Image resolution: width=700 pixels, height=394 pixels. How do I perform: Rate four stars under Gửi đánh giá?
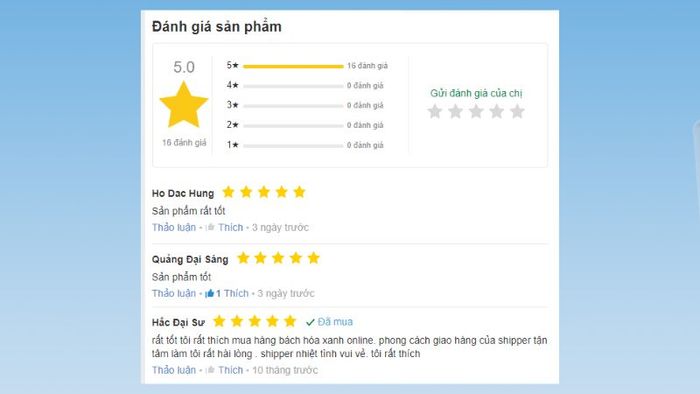point(496,112)
